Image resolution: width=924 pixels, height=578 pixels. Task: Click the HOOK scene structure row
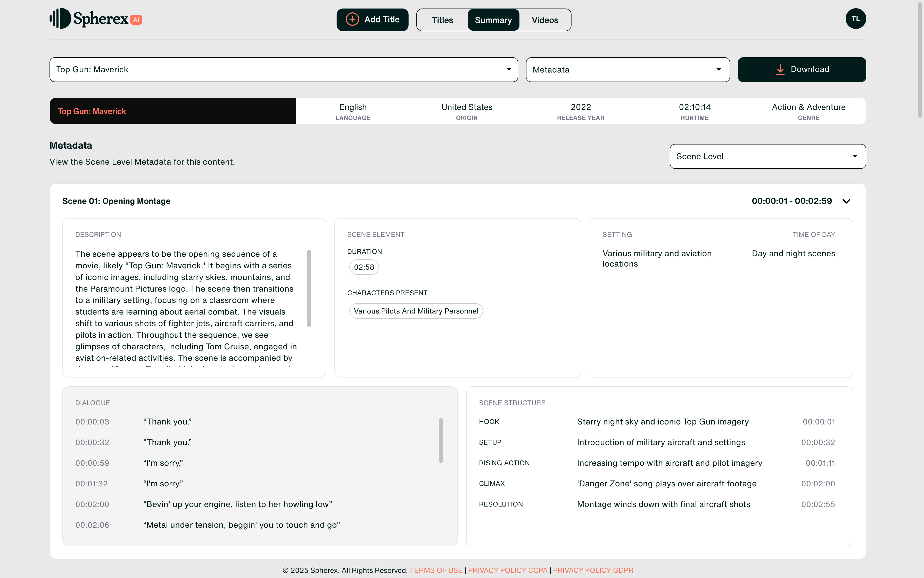coord(657,422)
